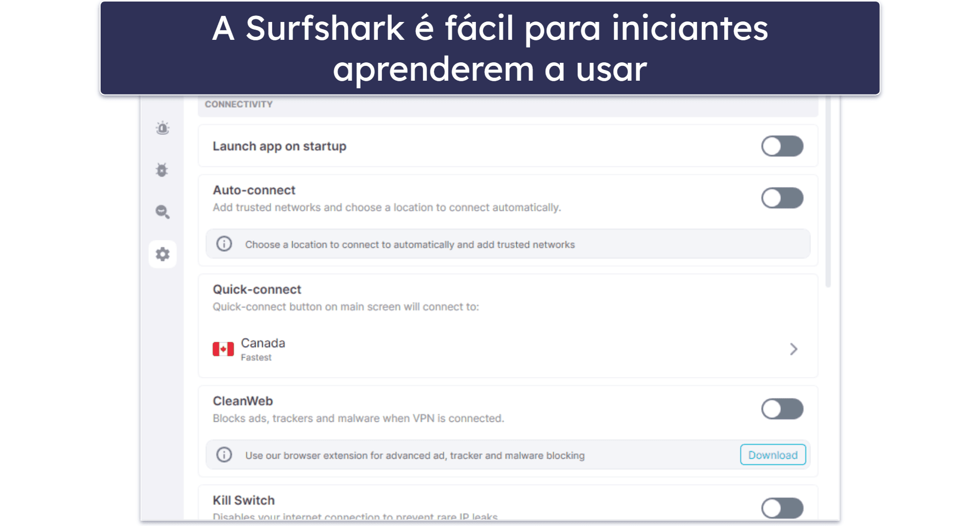Click the 'Fastest' label under Canada
The width and height of the screenshot is (980, 526).
click(256, 357)
